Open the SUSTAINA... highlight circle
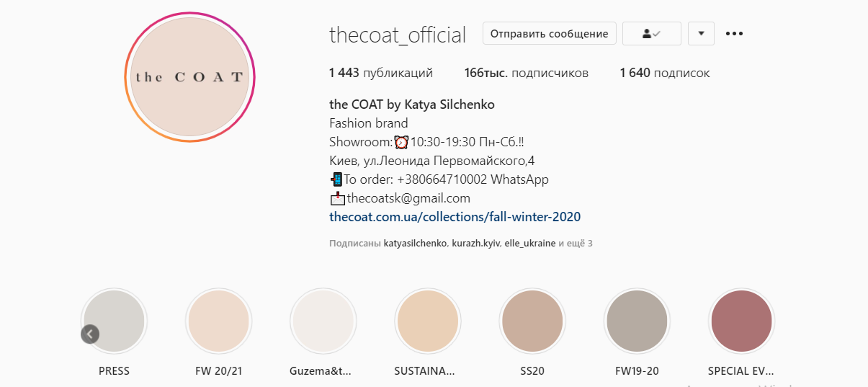 (x=428, y=321)
